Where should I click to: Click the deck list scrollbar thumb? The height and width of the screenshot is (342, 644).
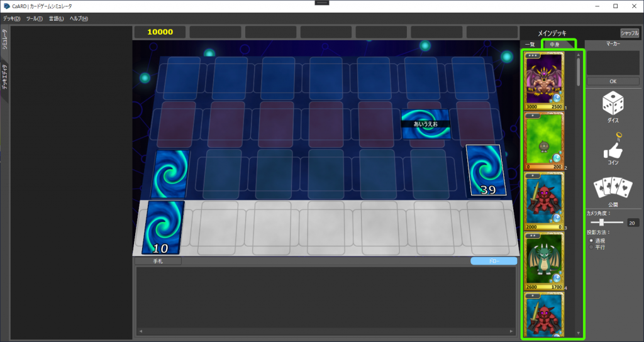[x=579, y=72]
